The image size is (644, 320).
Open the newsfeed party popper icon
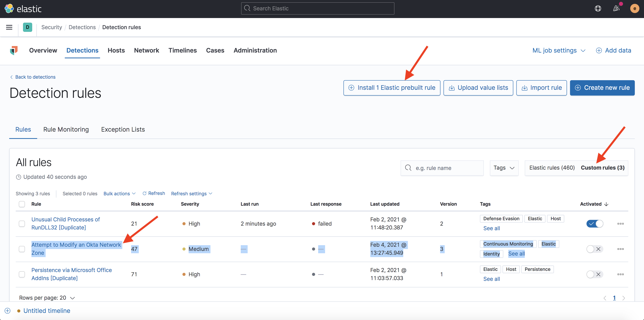pyautogui.click(x=616, y=8)
